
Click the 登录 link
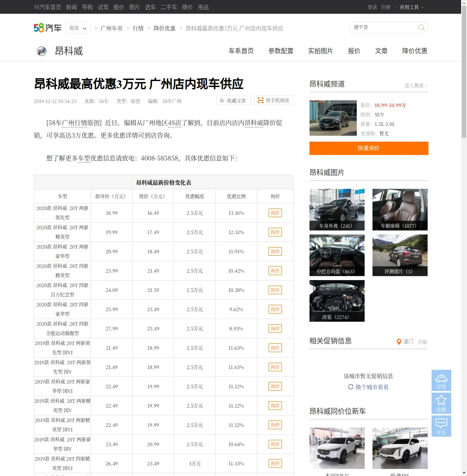coord(372,7)
